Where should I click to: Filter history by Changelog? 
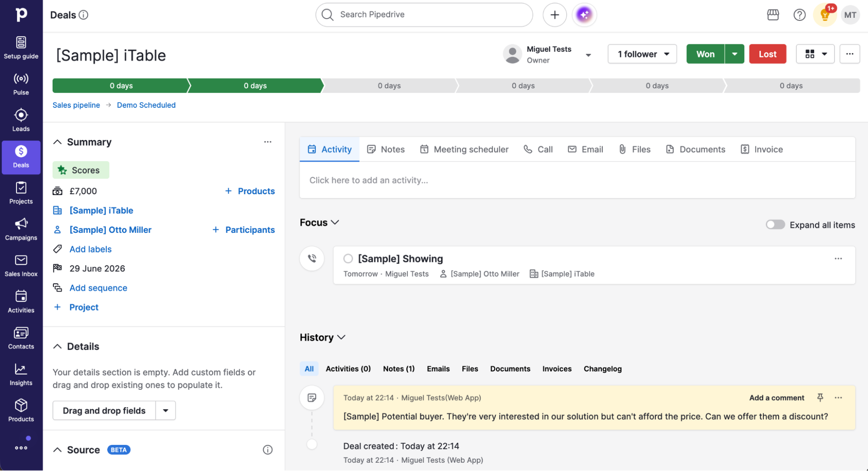(x=603, y=369)
